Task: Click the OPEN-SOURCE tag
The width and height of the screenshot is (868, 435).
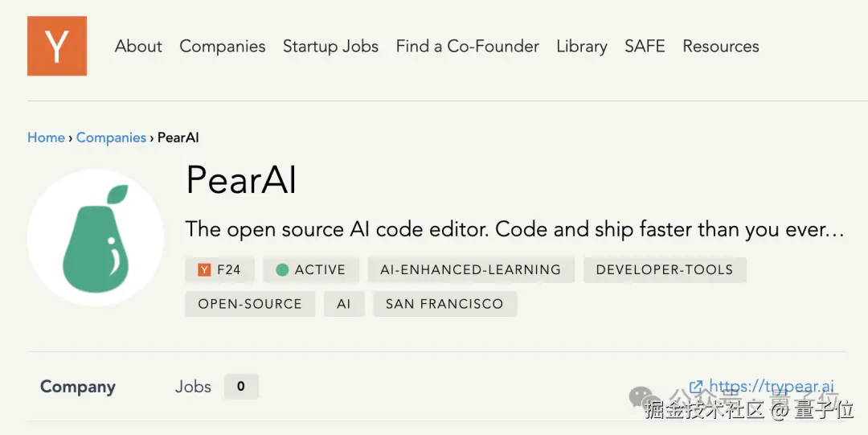Action: tap(250, 304)
